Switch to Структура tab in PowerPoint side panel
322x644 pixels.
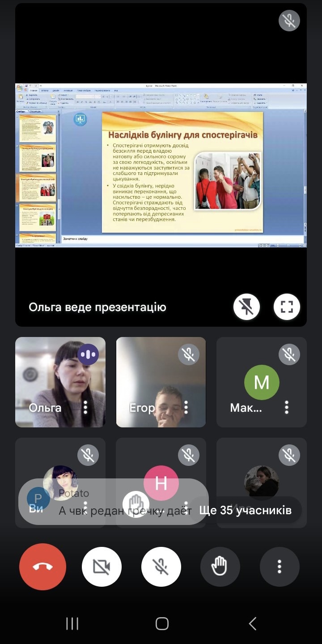click(x=36, y=111)
